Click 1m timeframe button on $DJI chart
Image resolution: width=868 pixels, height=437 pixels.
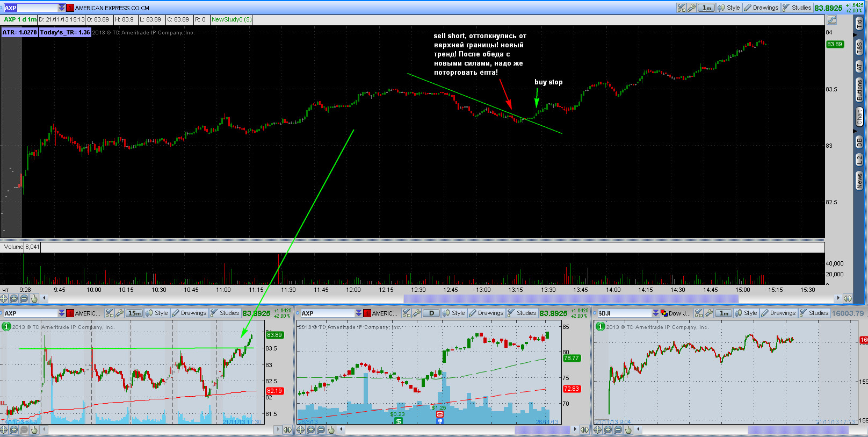point(724,313)
